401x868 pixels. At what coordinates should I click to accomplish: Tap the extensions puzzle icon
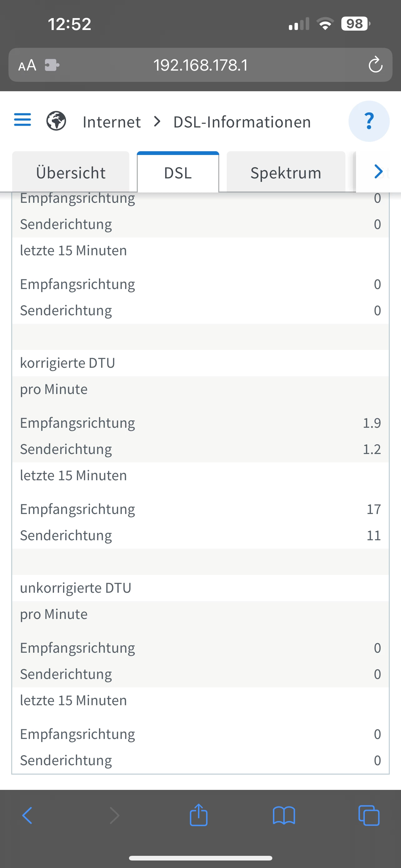point(52,65)
